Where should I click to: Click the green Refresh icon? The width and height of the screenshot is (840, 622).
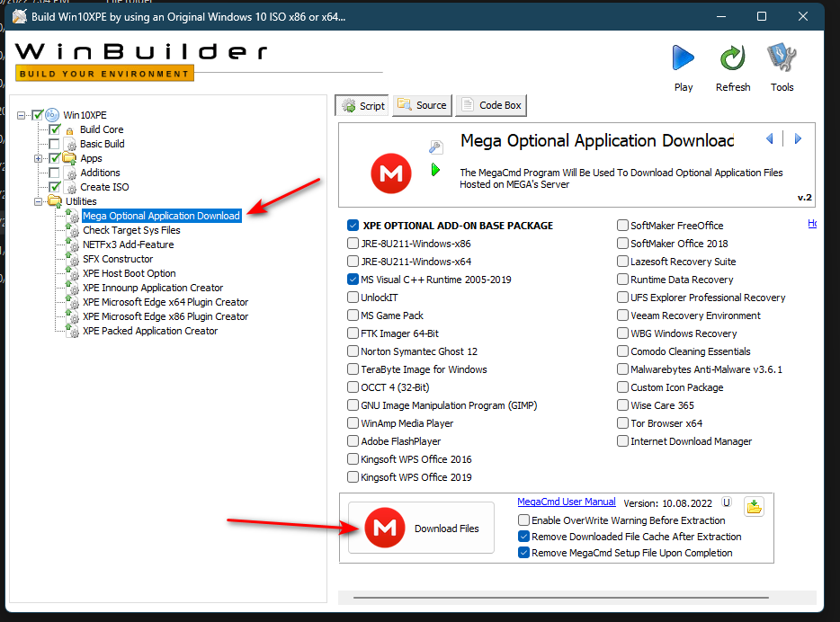coord(732,58)
